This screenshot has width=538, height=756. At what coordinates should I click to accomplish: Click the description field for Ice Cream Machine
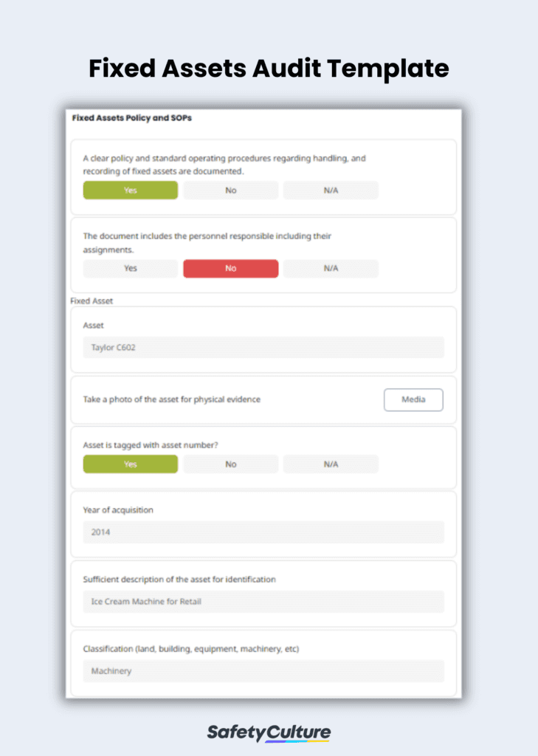263,602
